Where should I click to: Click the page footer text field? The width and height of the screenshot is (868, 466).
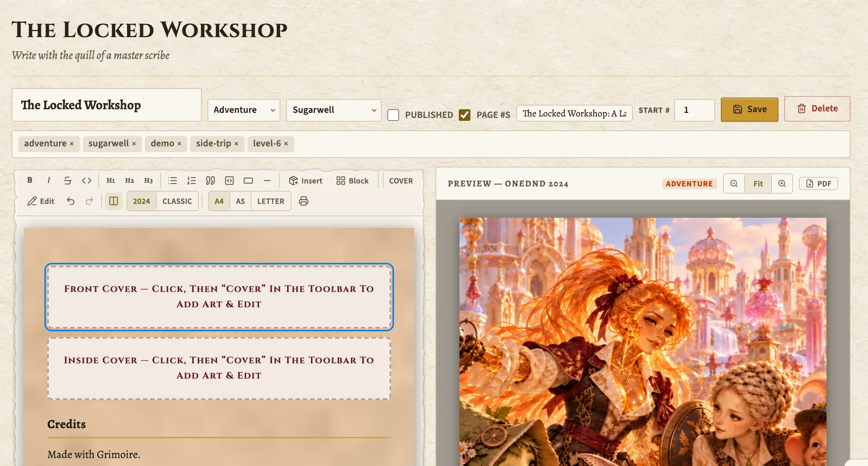click(x=574, y=113)
